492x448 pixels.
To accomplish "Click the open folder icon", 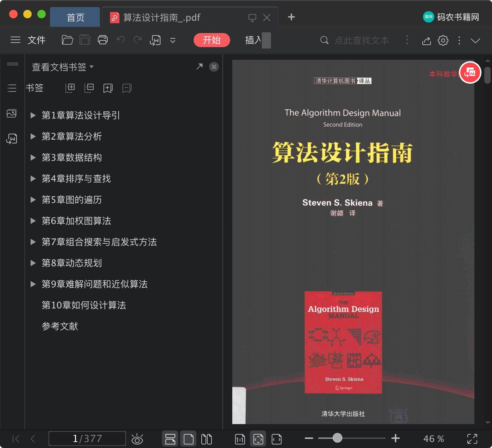I will click(67, 40).
